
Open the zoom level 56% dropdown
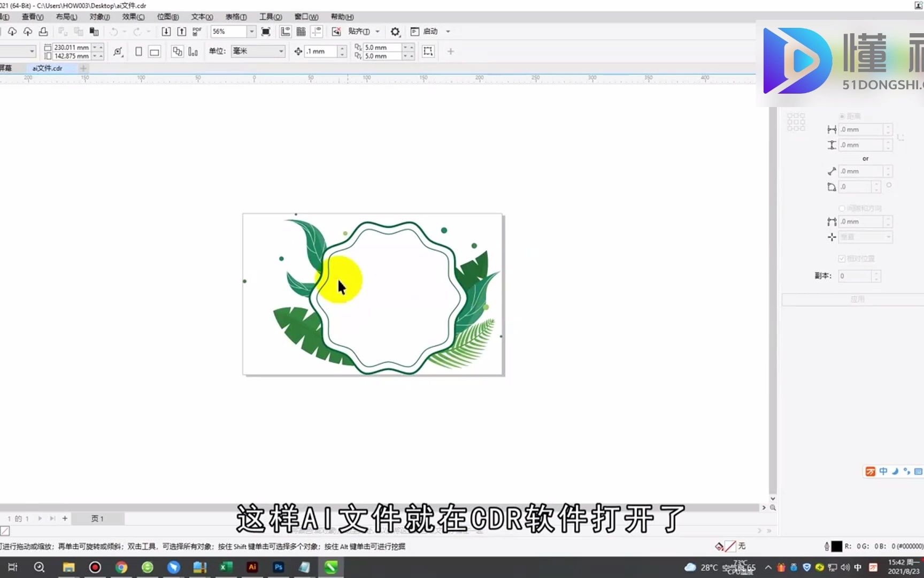point(251,32)
